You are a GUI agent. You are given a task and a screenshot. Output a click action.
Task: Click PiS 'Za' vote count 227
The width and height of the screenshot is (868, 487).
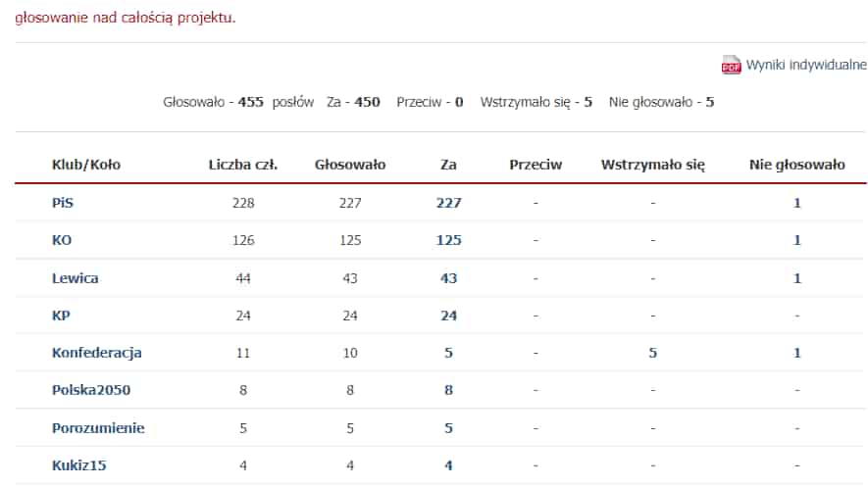[x=448, y=203]
